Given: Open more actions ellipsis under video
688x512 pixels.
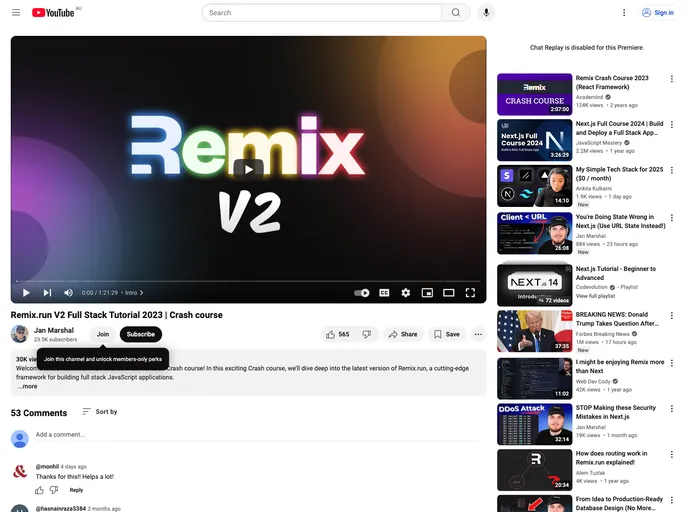Looking at the screenshot, I should 478,334.
